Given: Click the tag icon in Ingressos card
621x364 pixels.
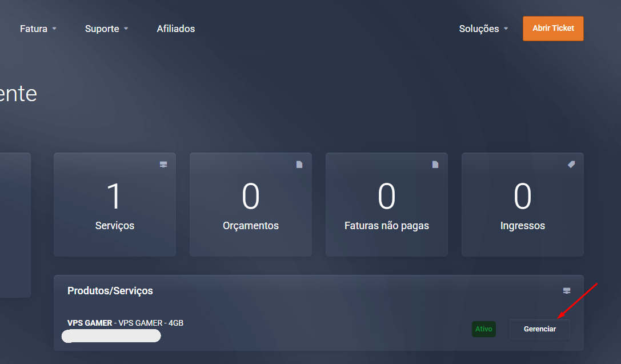Looking at the screenshot, I should 571,165.
